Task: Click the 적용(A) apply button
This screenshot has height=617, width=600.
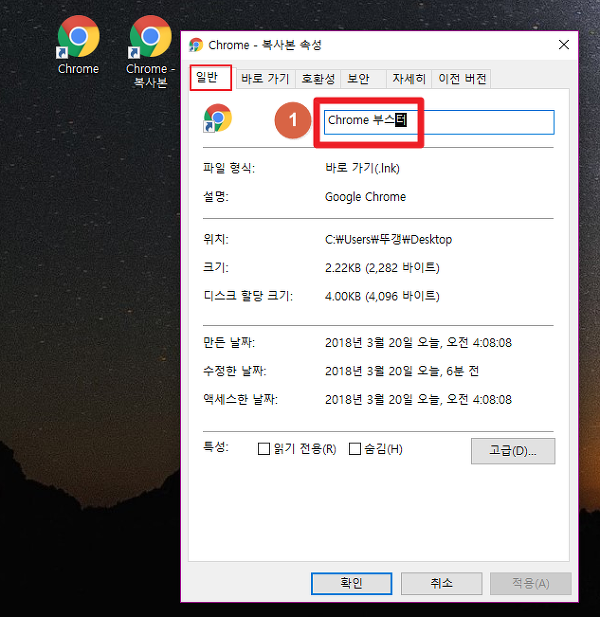Action: pyautogui.click(x=530, y=583)
